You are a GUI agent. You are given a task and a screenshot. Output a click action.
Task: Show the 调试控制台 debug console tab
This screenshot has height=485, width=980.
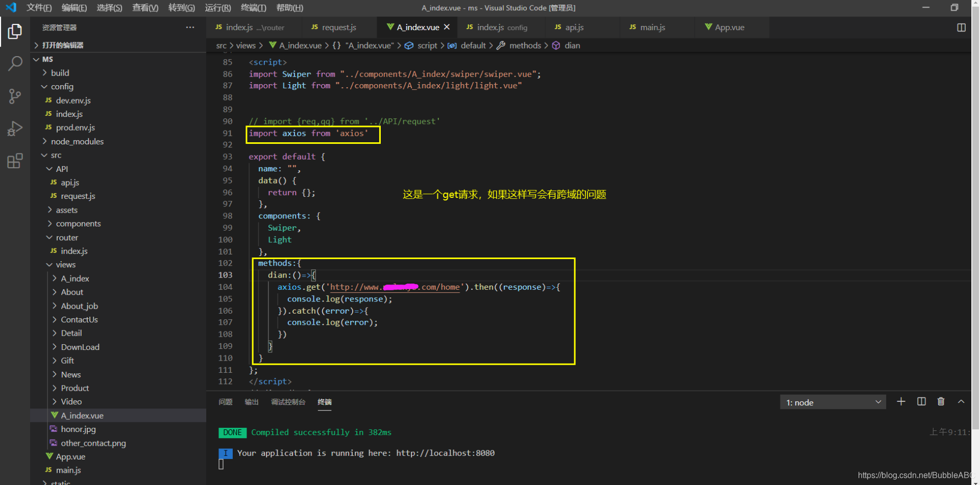288,402
